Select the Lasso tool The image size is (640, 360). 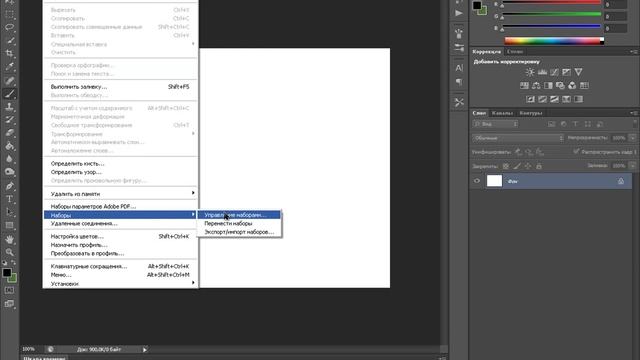(x=9, y=27)
